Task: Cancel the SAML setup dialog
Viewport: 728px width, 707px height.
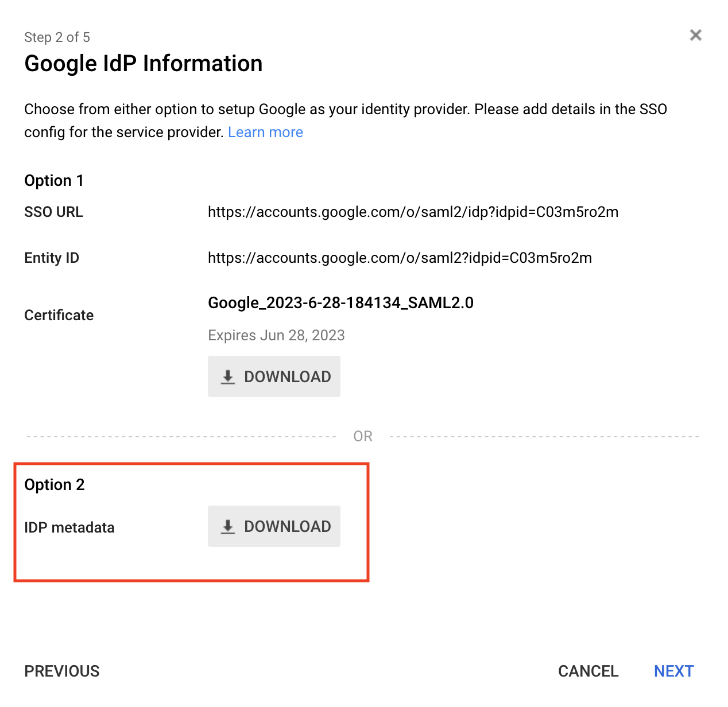Action: pyautogui.click(x=588, y=671)
